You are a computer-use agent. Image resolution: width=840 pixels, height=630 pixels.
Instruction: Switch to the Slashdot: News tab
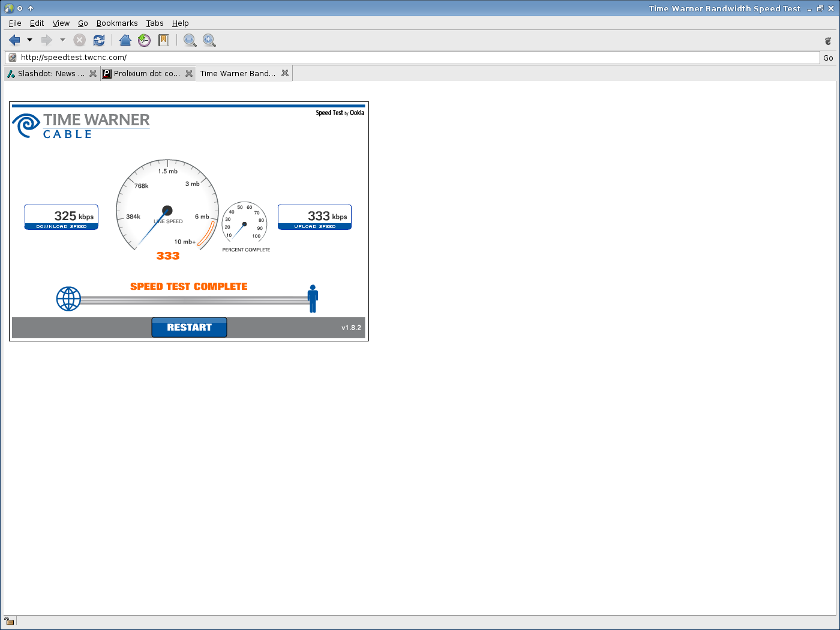coord(52,73)
